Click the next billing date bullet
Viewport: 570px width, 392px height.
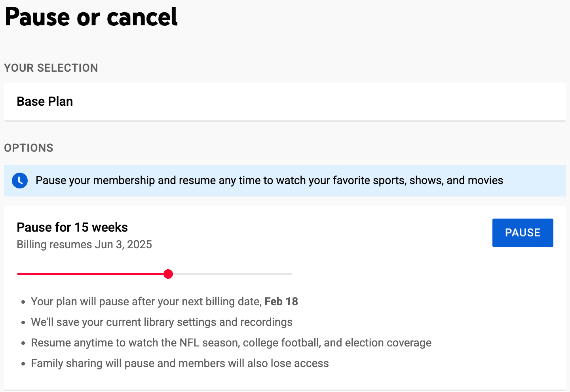click(164, 301)
